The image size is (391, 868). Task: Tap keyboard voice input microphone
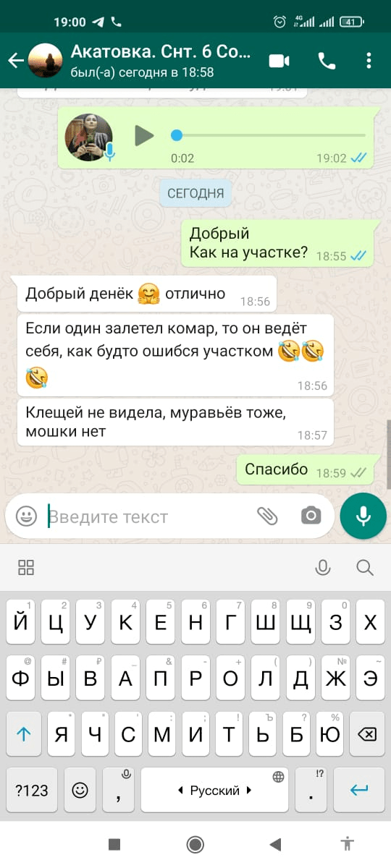[323, 567]
